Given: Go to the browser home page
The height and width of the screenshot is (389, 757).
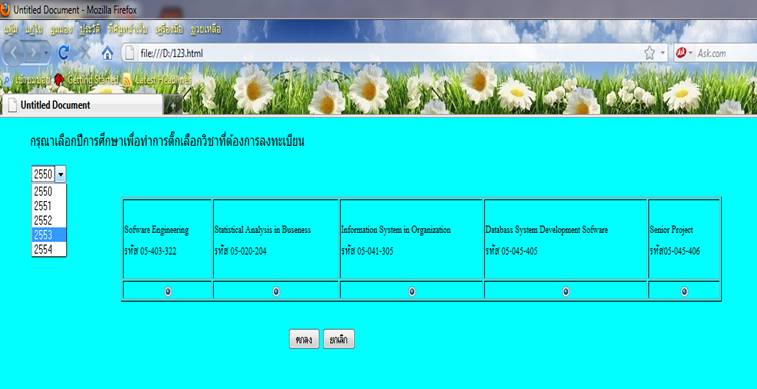Looking at the screenshot, I should [107, 54].
